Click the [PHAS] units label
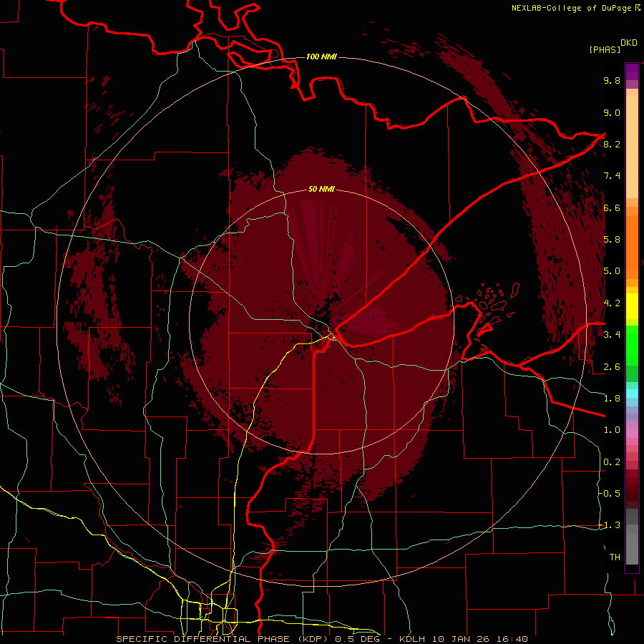 (x=605, y=49)
